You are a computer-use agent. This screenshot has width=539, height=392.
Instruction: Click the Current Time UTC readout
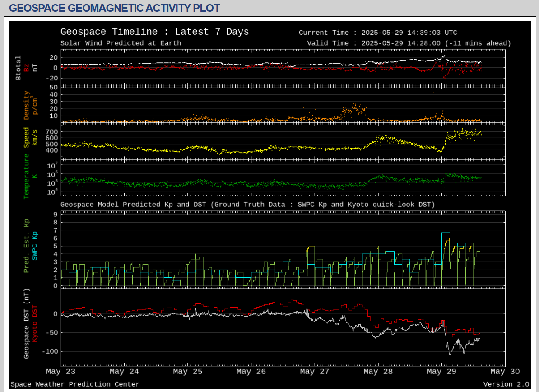click(x=378, y=33)
